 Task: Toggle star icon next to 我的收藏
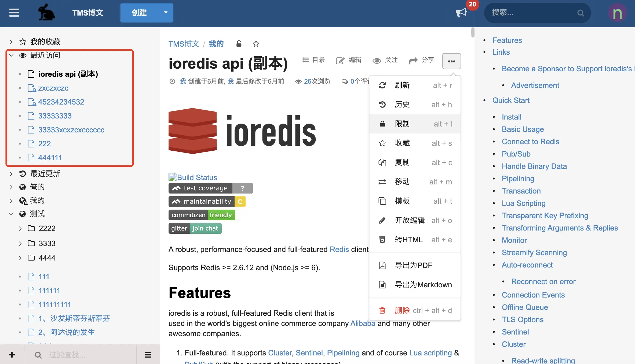tap(23, 41)
